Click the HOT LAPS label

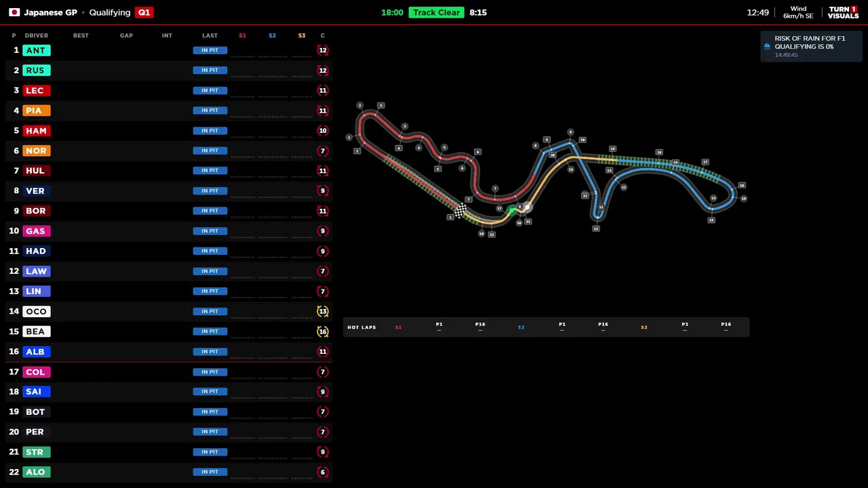click(361, 327)
